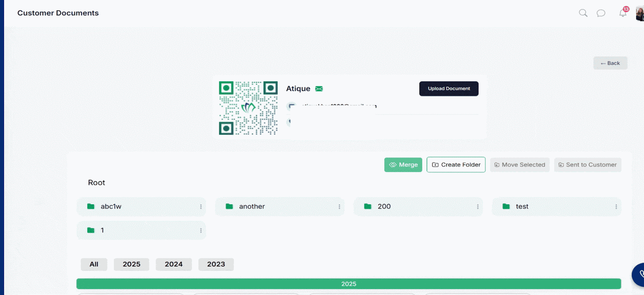Viewport: 644px width, 295px height.
Task: Click the Merge button
Action: point(403,165)
